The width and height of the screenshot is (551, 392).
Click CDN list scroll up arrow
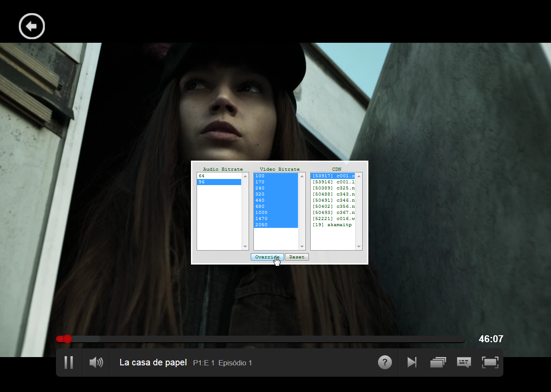point(359,176)
